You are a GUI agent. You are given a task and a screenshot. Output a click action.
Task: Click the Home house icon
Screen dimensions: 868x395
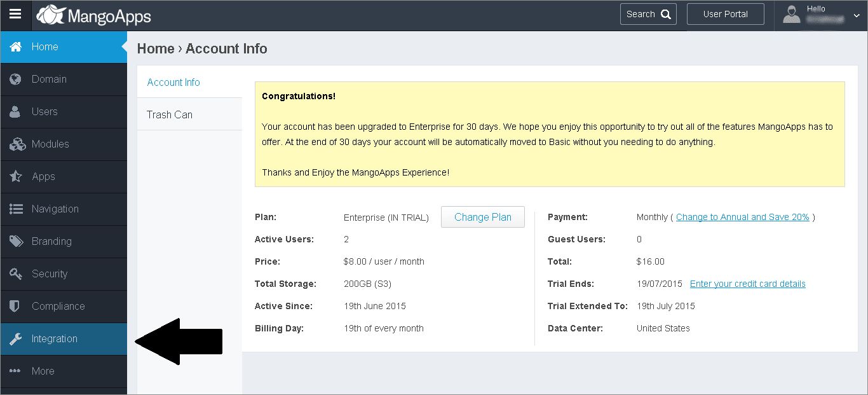[16, 47]
